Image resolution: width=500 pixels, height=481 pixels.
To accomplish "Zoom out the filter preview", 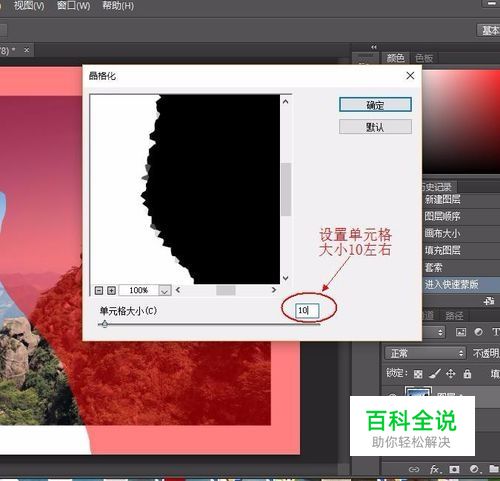I will pos(99,290).
